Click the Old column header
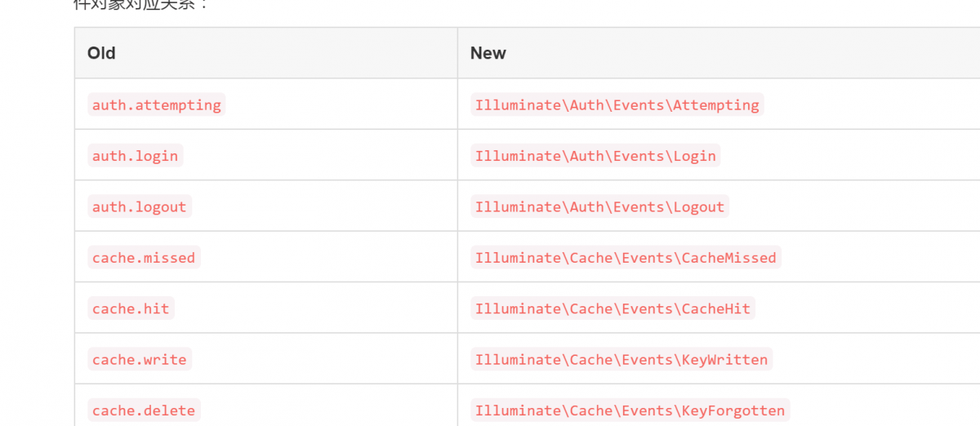This screenshot has width=980, height=426. (101, 53)
